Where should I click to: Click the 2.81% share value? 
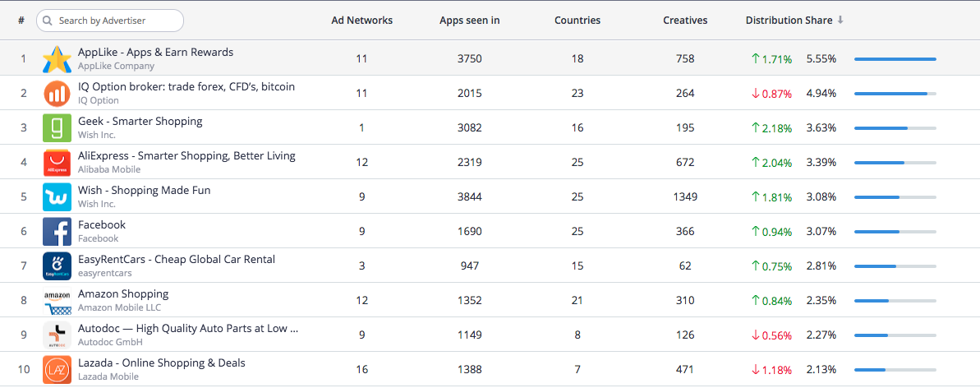point(821,266)
